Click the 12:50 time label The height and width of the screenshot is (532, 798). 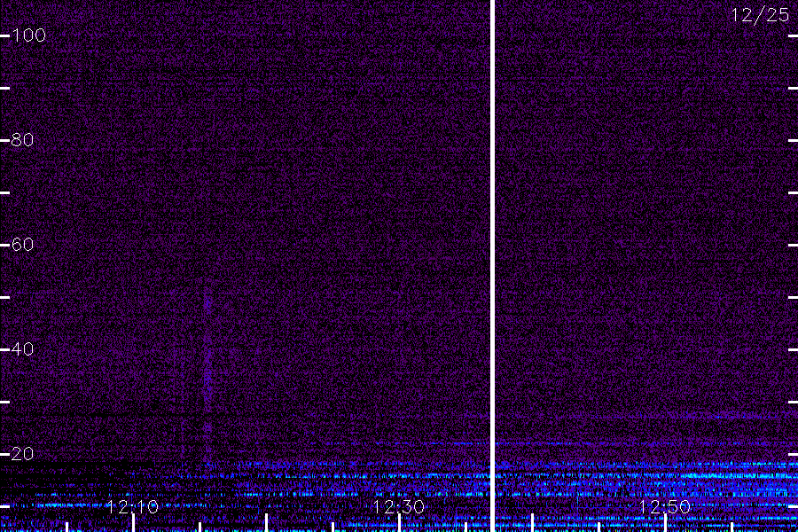(x=665, y=507)
